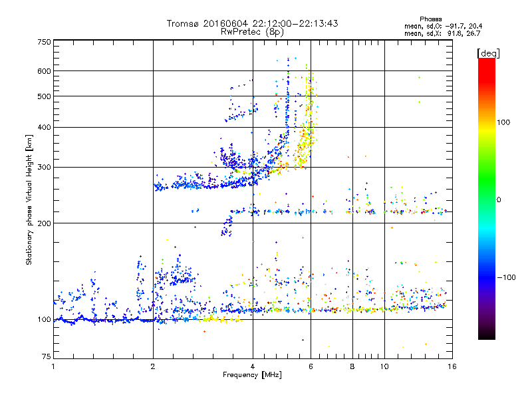Click the y-axis tick "75"

point(47,356)
